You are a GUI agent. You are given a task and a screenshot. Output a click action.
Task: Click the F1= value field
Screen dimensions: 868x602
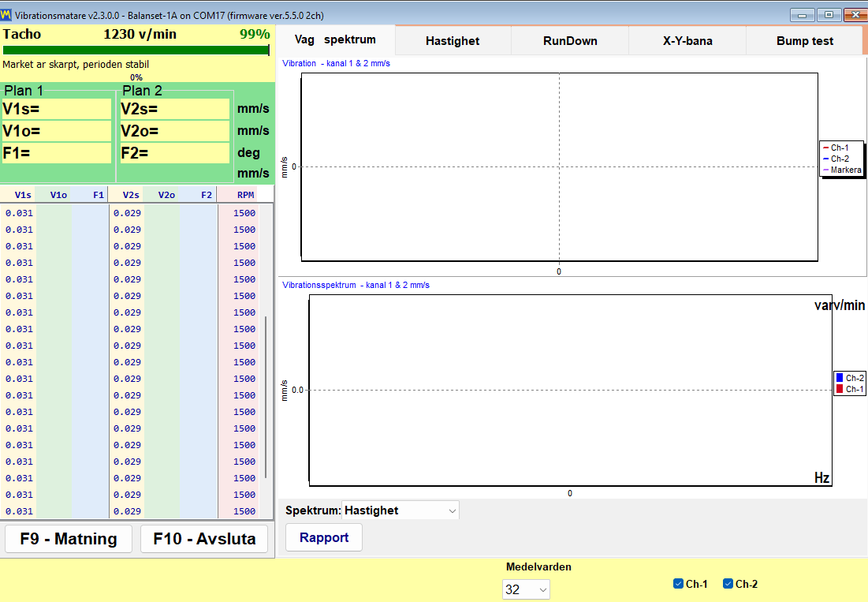click(57, 153)
